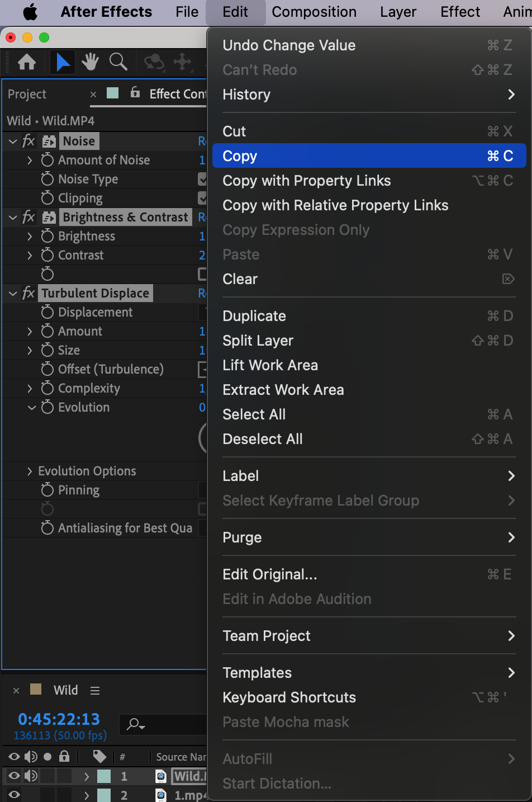The height and width of the screenshot is (802, 532).
Task: Click the layer 1 label color swatch
Action: 104,776
